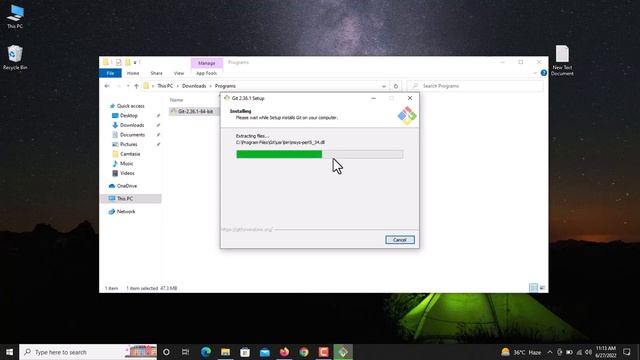Open weather widget showing 36°C Haze
640x360 pixels.
(521, 352)
